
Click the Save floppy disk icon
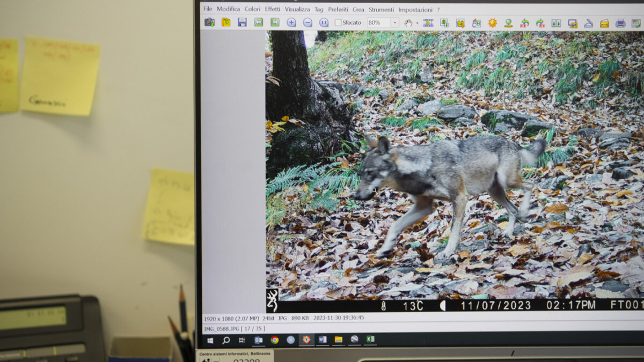pos(242,23)
